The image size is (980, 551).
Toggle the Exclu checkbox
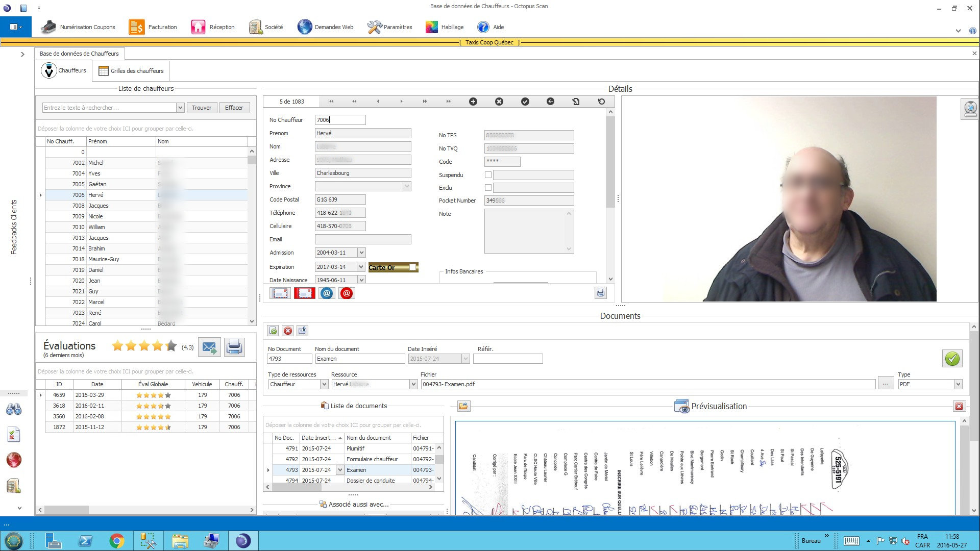click(488, 188)
